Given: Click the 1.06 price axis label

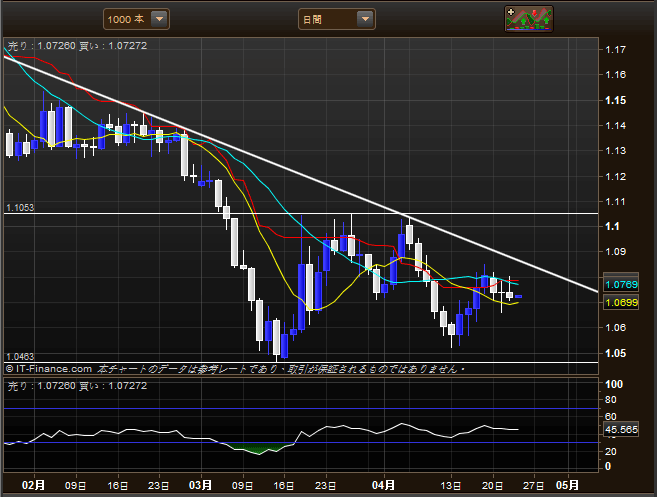Looking at the screenshot, I should pos(616,328).
